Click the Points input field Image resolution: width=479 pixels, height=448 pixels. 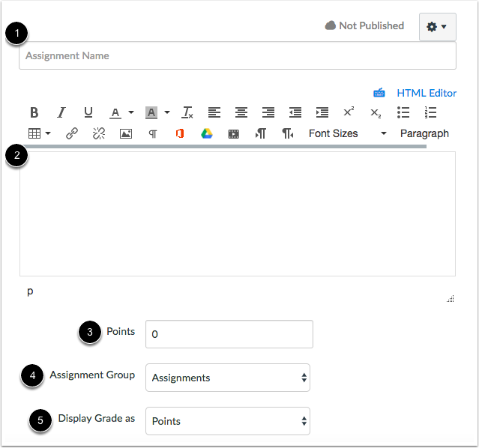[x=229, y=334]
